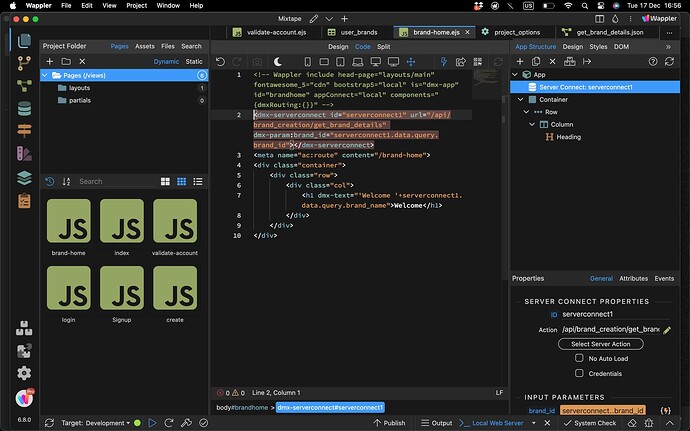Toggle the Credentials checkbox
The image size is (690, 431).
click(579, 373)
